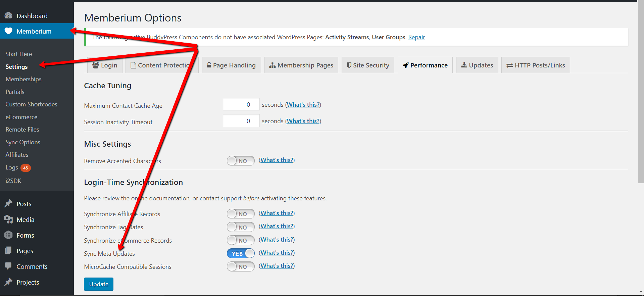Enable Remove Accented Characters toggle

(x=241, y=161)
